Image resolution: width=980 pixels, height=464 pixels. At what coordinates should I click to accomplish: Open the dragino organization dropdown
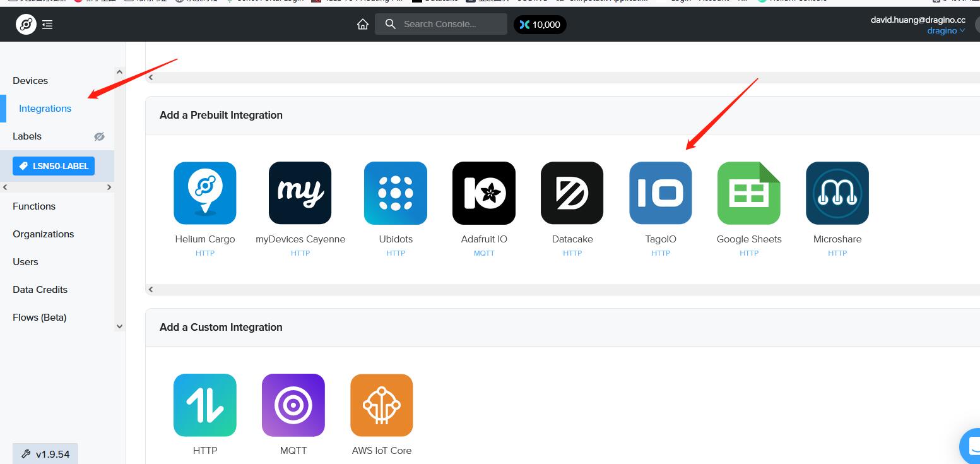[946, 31]
